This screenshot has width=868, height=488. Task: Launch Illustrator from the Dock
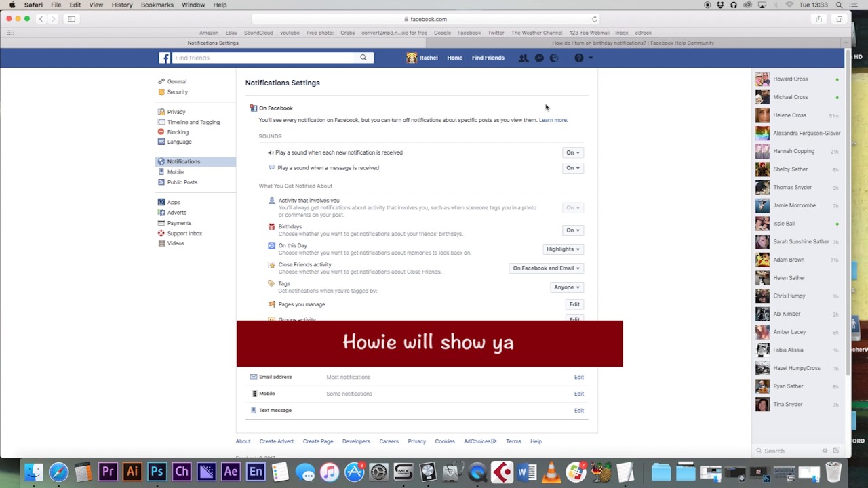[132, 472]
